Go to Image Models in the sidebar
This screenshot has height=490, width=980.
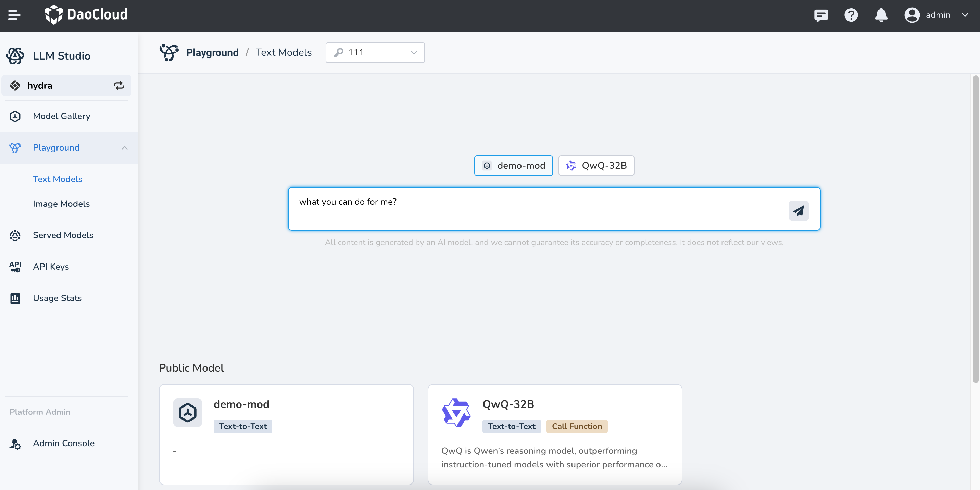tap(61, 204)
